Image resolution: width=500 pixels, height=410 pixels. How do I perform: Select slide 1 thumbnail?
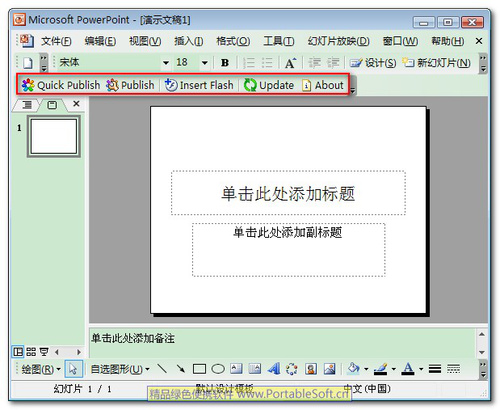(54, 136)
